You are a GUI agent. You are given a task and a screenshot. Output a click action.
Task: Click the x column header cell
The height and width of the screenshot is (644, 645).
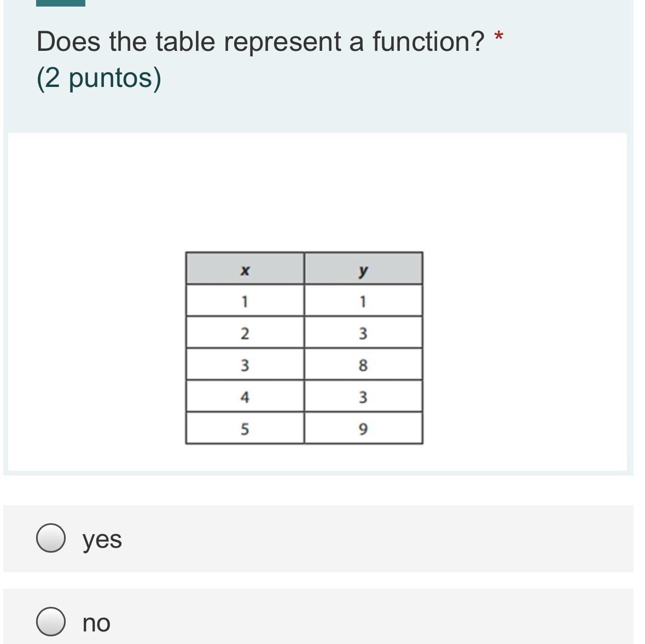click(x=245, y=269)
